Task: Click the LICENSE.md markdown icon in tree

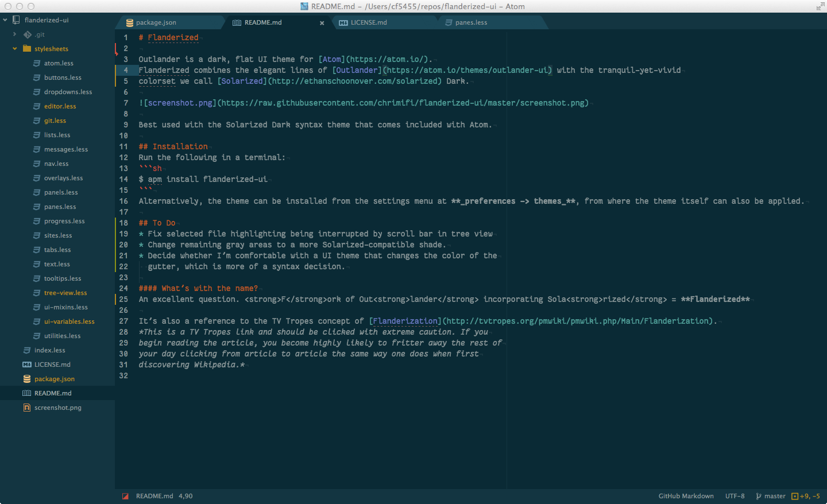Action: 27,365
